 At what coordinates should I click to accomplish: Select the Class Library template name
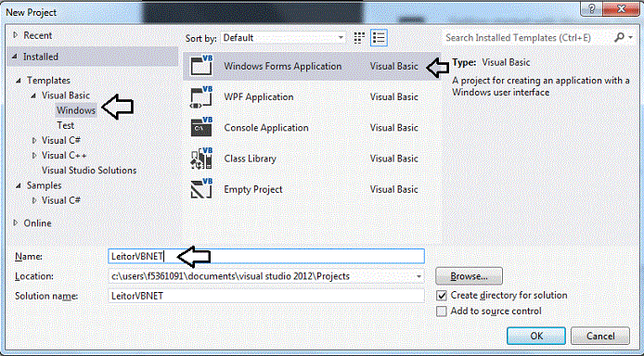pos(251,159)
